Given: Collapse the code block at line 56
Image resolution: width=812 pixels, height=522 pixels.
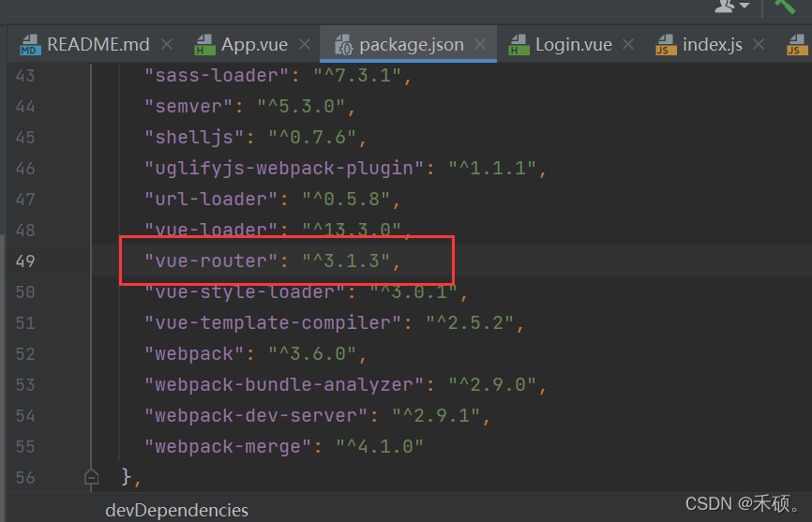Looking at the screenshot, I should (x=91, y=477).
